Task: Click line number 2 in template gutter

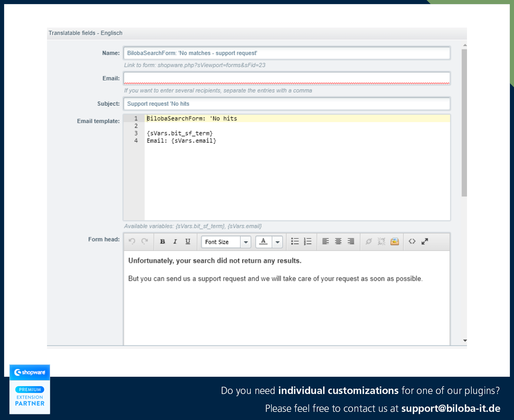Action: [x=136, y=126]
